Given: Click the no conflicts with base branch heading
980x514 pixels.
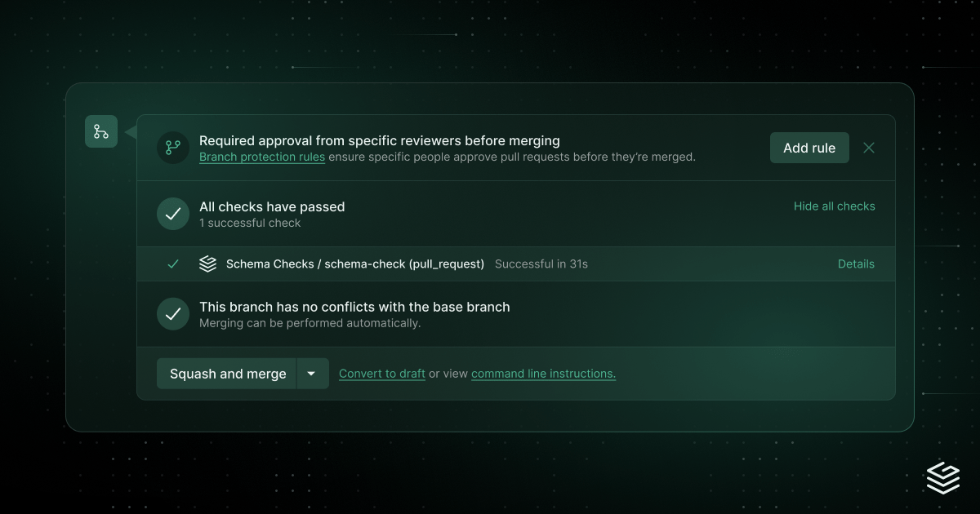Looking at the screenshot, I should [x=354, y=307].
